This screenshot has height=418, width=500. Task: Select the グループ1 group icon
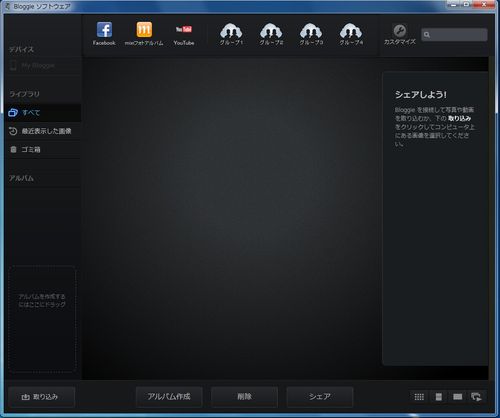pos(231,31)
